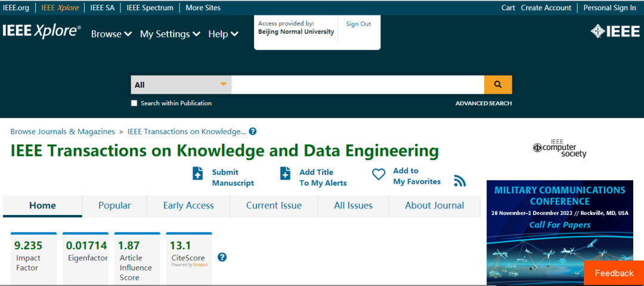Click in the main search text field

click(358, 85)
